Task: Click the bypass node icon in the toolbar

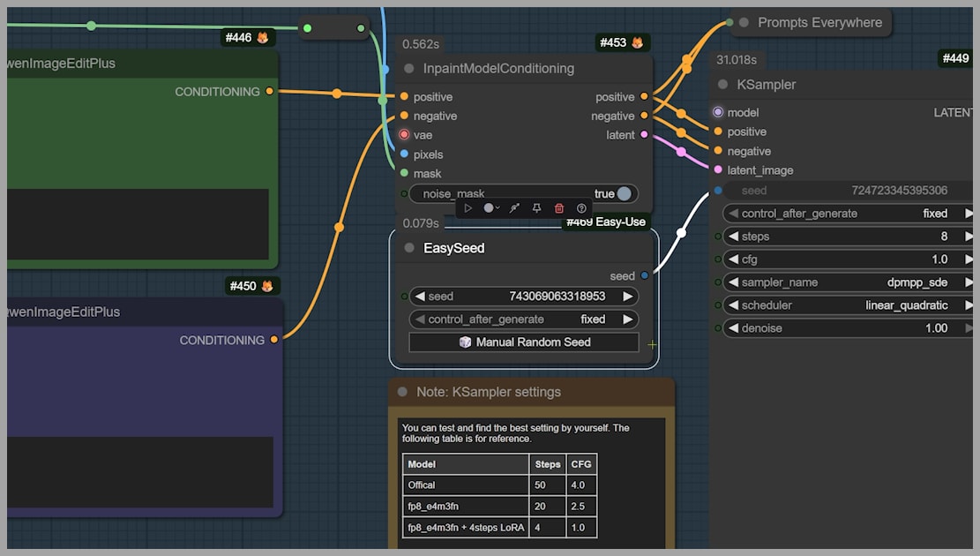Action: (x=513, y=208)
